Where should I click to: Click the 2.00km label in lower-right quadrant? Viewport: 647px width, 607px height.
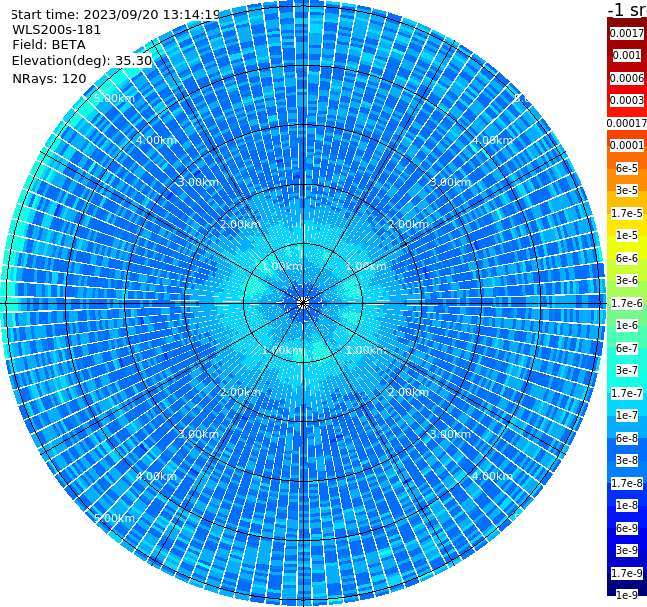[x=408, y=392]
